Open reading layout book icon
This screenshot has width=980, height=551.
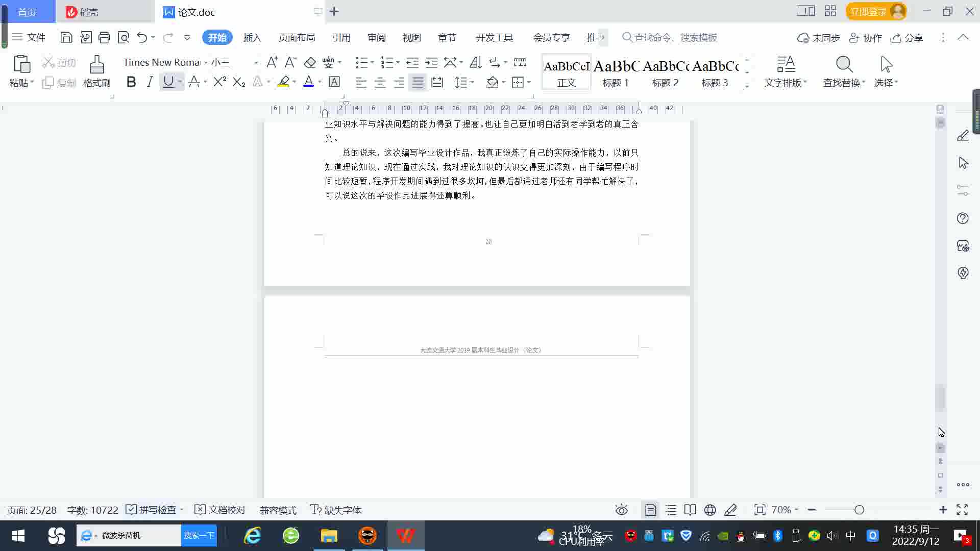coord(690,510)
